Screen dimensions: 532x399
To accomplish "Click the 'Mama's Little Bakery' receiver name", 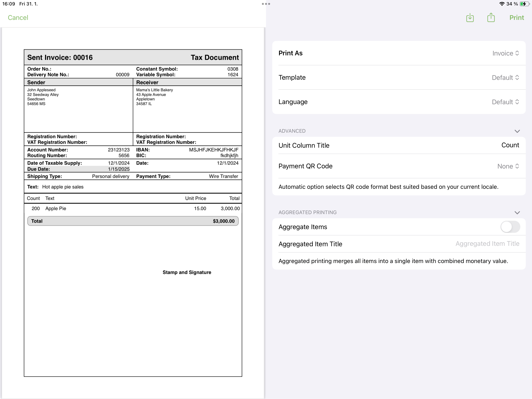I will click(x=154, y=90).
